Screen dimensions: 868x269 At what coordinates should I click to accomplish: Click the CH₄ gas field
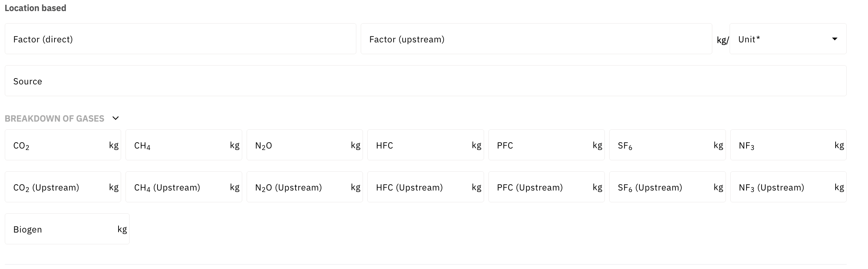[180, 145]
